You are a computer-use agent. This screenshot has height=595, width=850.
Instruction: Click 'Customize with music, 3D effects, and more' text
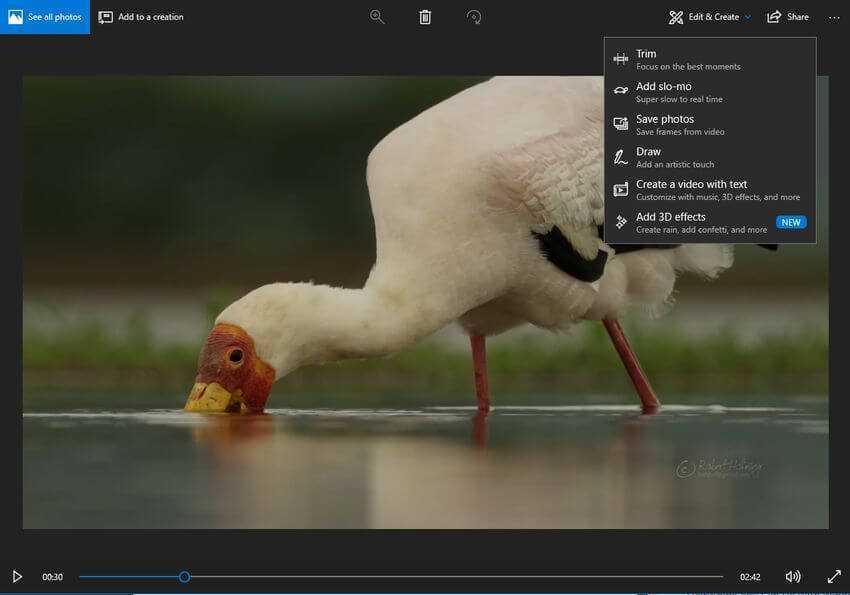point(718,197)
